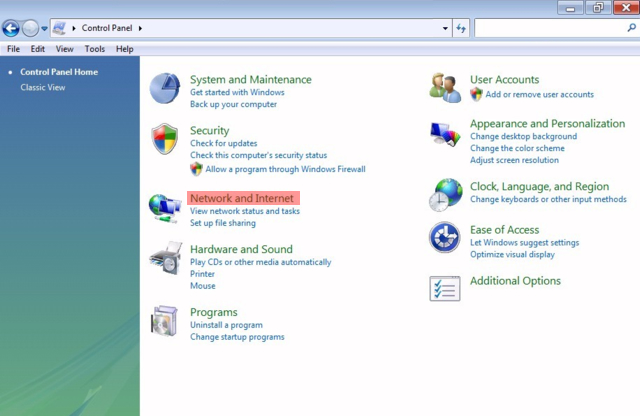This screenshot has width=640, height=416.
Task: Click the Network and Internet globe icon
Action: [x=165, y=209]
